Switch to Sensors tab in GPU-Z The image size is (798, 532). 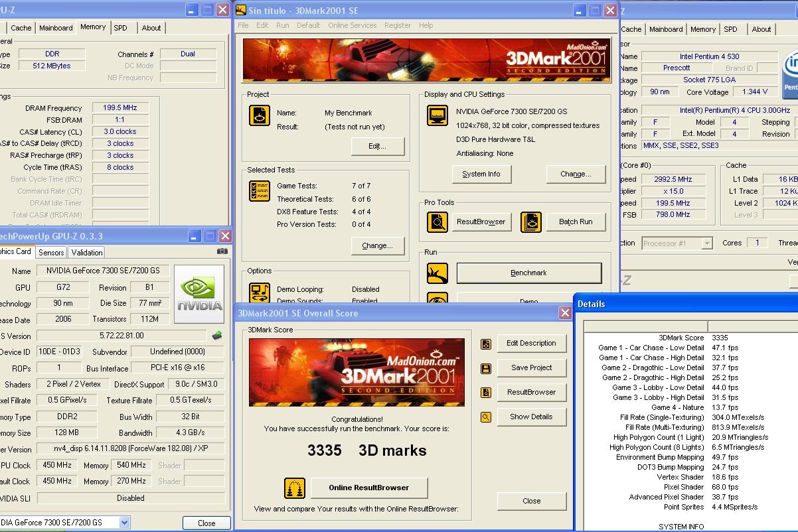[51, 253]
